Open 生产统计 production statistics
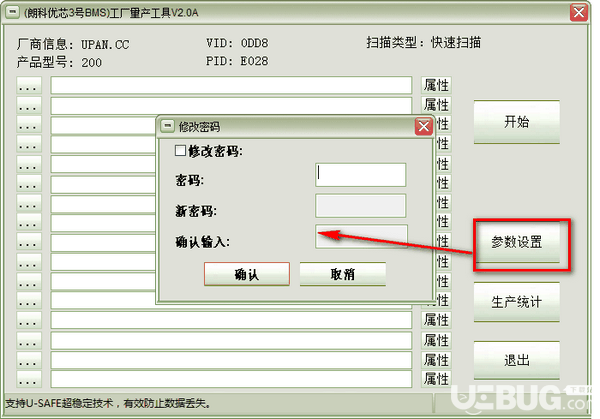This screenshot has width=600, height=419. tap(517, 302)
